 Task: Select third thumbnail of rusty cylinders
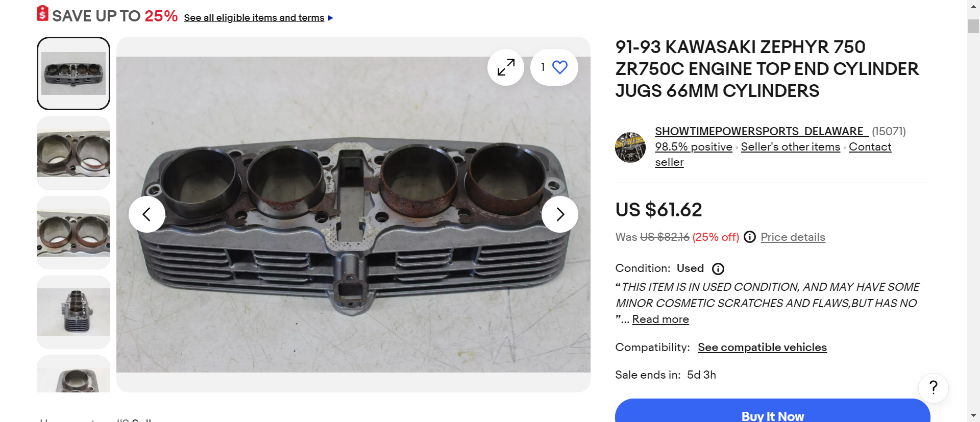[73, 233]
